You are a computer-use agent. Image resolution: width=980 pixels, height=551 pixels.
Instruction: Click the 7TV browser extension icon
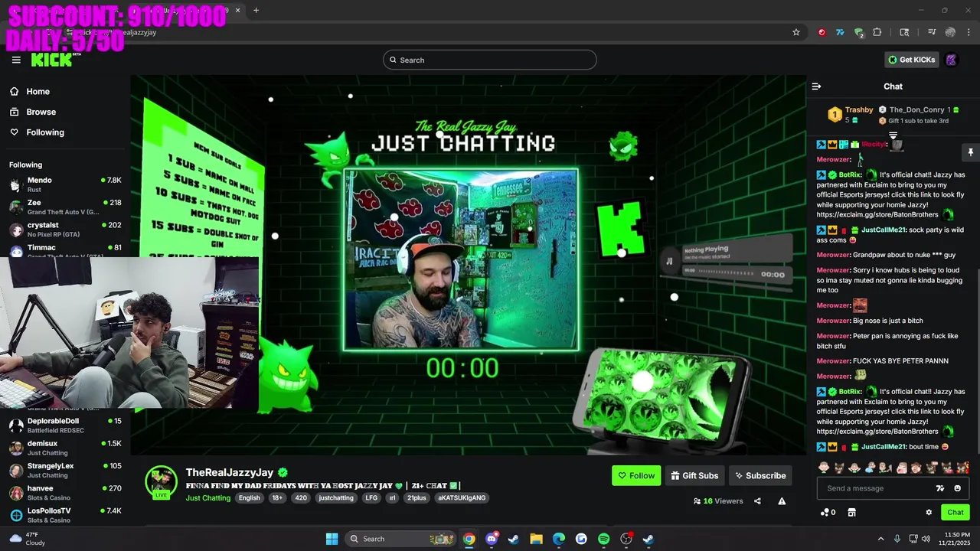[x=840, y=32]
